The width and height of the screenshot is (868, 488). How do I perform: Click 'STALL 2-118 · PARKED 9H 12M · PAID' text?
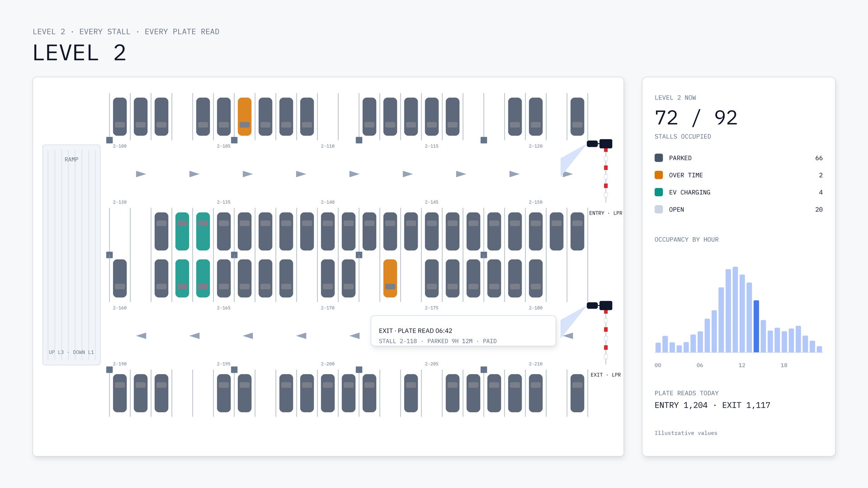pyautogui.click(x=438, y=341)
